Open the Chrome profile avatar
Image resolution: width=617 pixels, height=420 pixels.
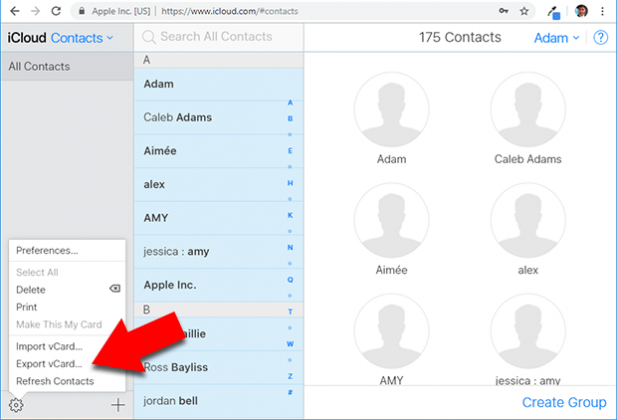[582, 11]
